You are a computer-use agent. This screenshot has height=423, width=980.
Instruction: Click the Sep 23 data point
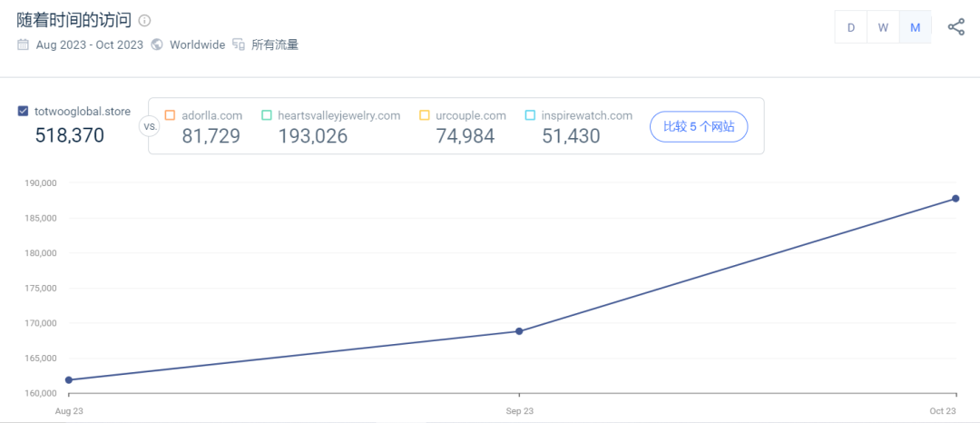(x=519, y=331)
